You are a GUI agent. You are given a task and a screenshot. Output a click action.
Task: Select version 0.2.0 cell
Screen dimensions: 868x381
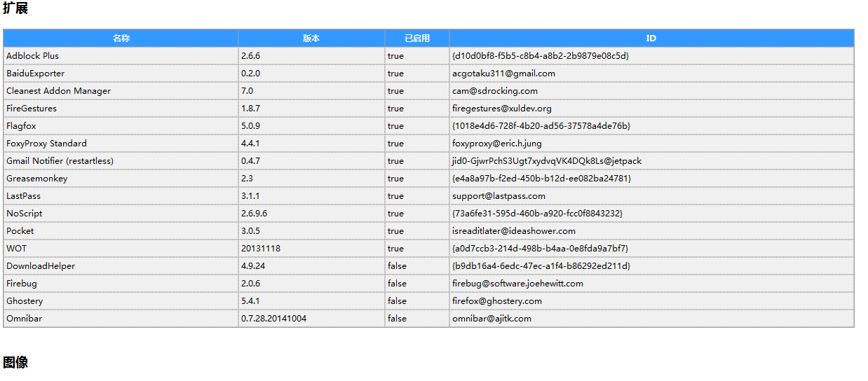(x=311, y=74)
